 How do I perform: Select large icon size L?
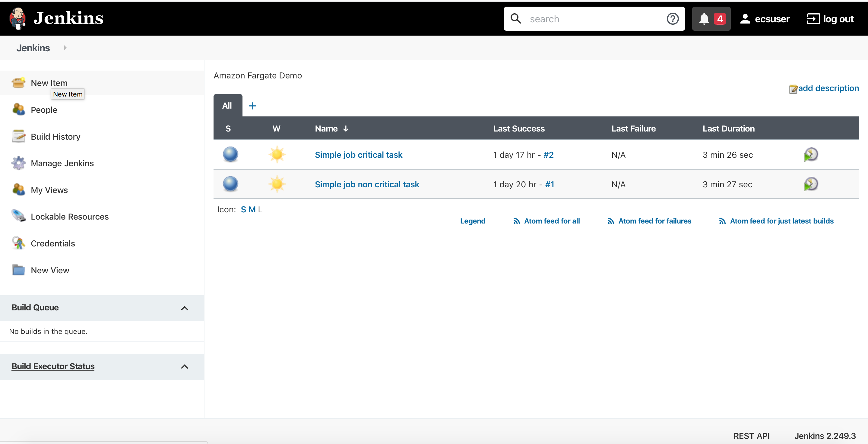[260, 209]
